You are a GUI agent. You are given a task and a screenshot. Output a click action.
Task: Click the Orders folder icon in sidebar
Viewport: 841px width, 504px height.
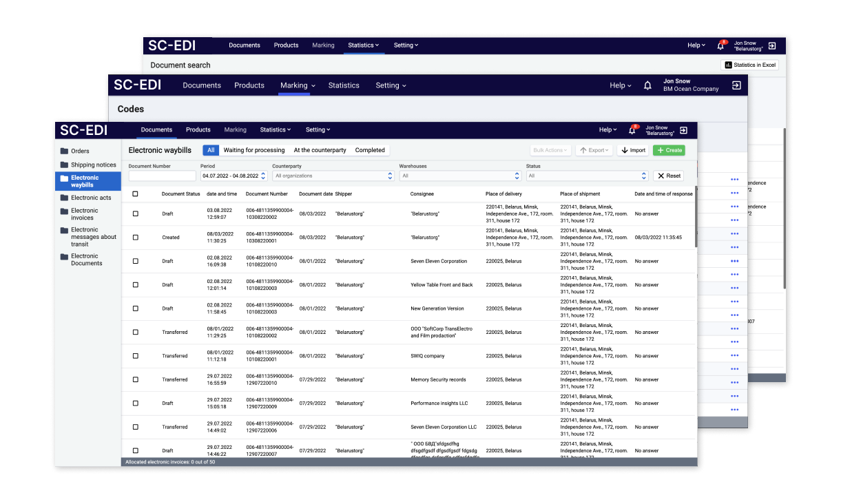coord(64,151)
